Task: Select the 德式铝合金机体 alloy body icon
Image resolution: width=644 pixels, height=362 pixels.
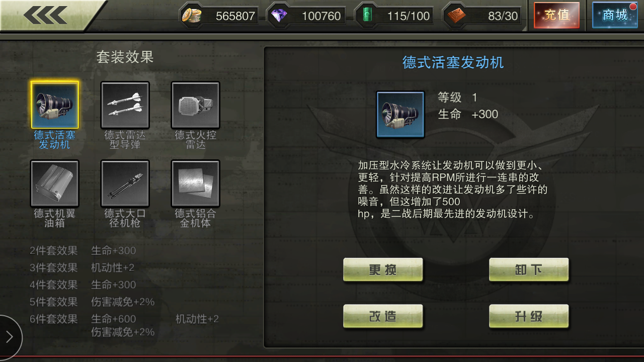Action: click(x=195, y=184)
